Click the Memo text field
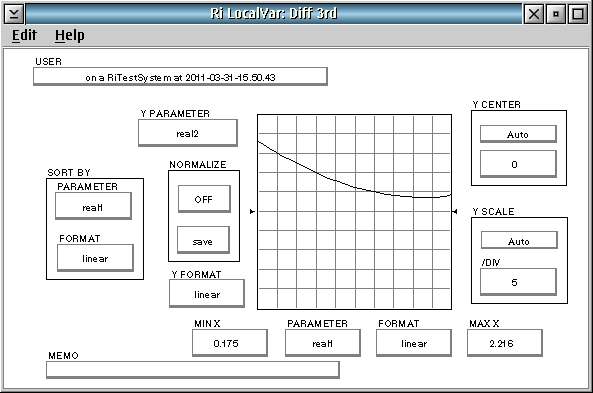 pos(193,370)
